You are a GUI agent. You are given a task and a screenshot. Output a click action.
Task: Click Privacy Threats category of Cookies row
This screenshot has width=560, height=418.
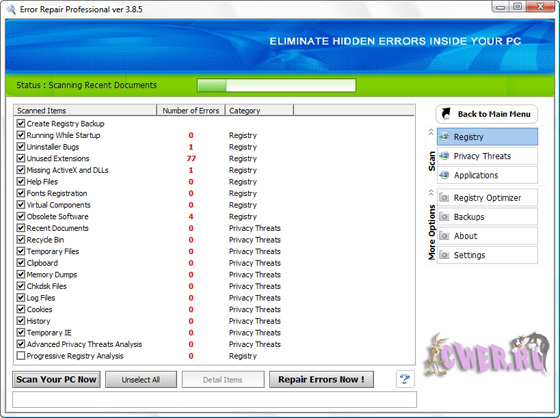tap(255, 309)
